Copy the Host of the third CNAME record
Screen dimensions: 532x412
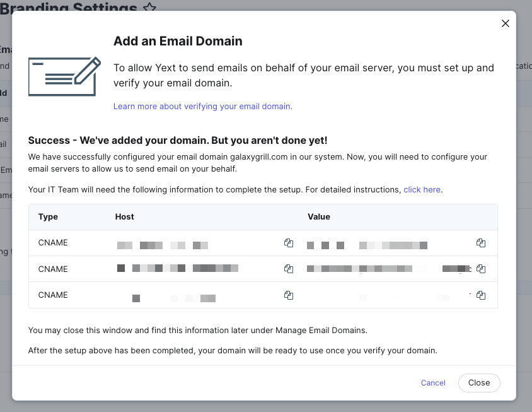coord(288,295)
